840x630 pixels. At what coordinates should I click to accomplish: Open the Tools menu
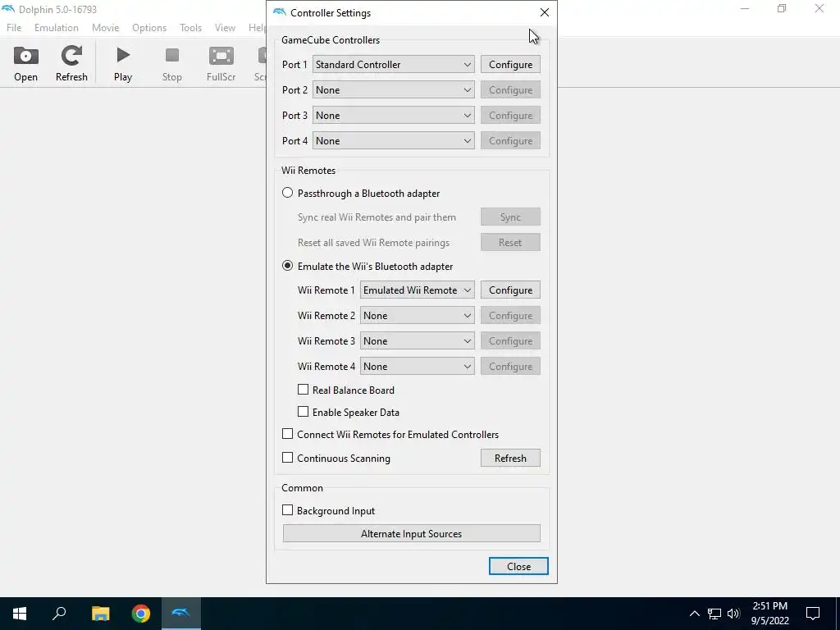tap(190, 27)
